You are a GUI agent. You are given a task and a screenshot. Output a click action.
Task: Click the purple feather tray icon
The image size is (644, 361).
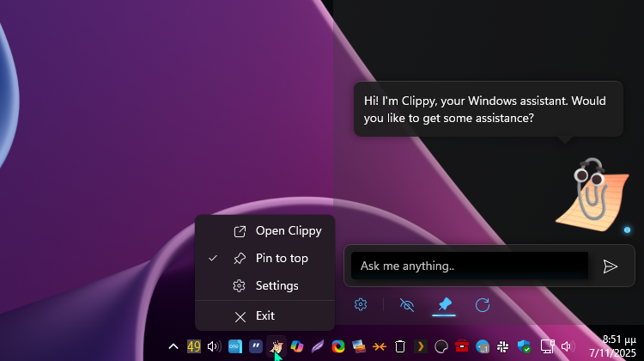click(318, 346)
